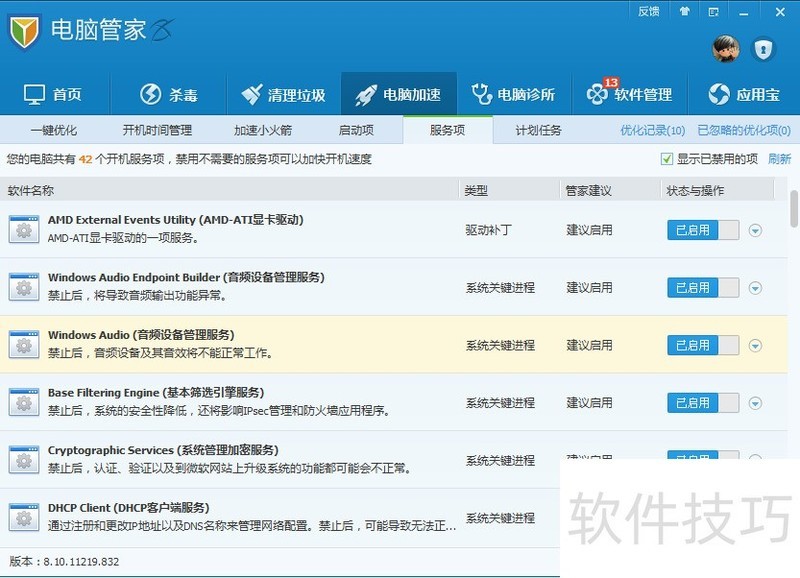The width and height of the screenshot is (800, 578).
Task: Click the Cryptographic Services service icon
Action: click(24, 460)
